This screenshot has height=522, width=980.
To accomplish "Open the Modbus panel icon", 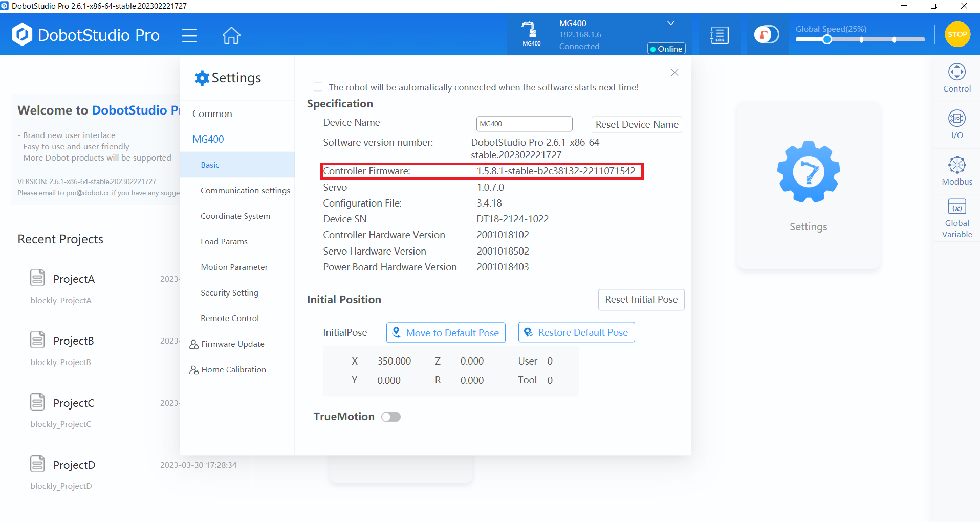I will click(x=956, y=171).
